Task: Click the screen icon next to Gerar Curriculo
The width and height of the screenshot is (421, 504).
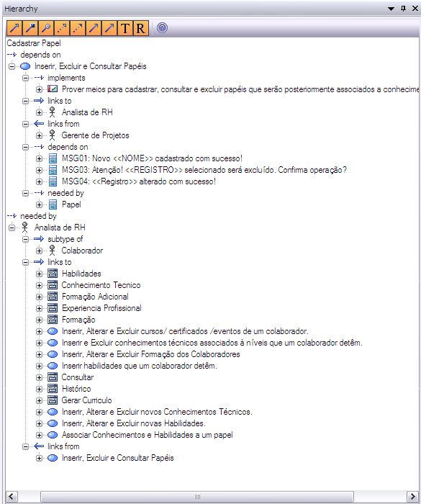Action: [x=53, y=400]
